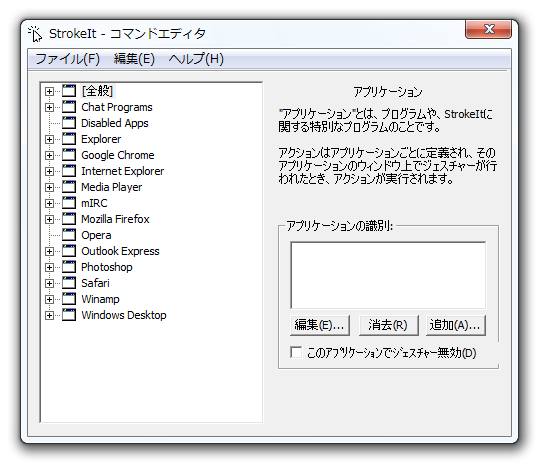The image size is (543, 467).
Task: Select the Media Player tree item
Action: [112, 187]
